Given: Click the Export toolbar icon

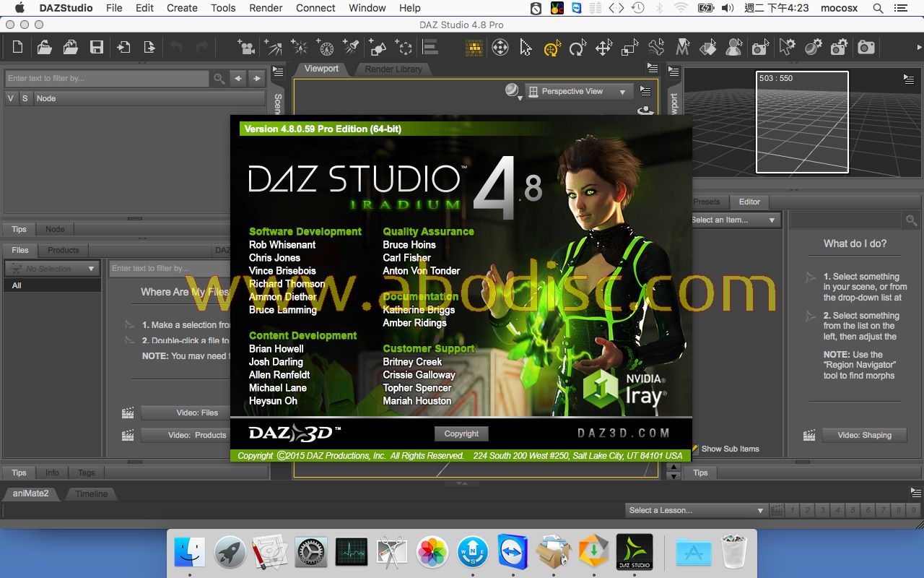Looking at the screenshot, I should 149,48.
